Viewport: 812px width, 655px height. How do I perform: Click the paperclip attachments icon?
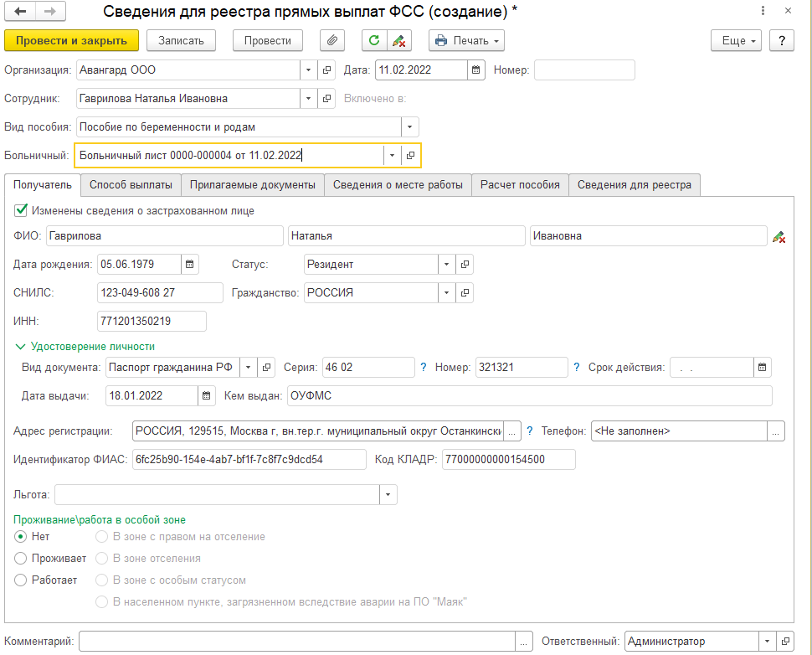332,40
